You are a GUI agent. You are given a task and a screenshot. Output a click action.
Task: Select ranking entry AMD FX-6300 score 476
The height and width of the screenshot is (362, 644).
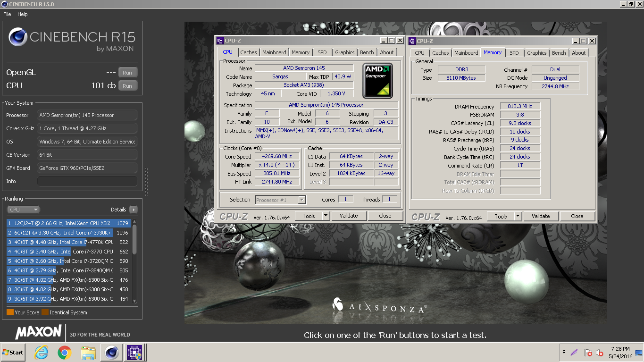pos(68,280)
